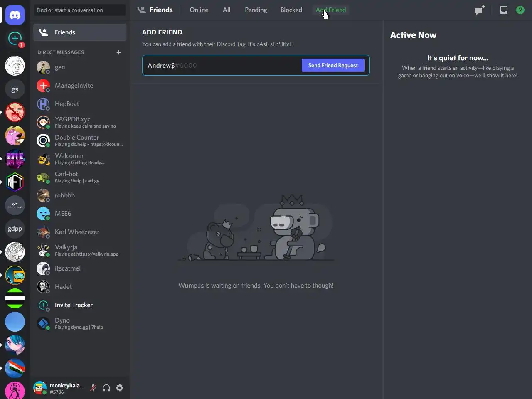
Task: Open the Indian flag server icon
Action: click(x=15, y=368)
